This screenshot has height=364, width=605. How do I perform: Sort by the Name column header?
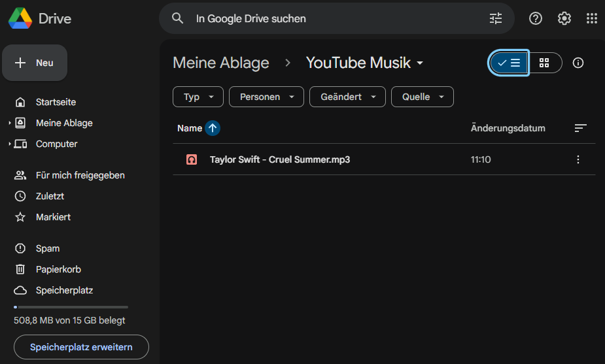point(190,128)
